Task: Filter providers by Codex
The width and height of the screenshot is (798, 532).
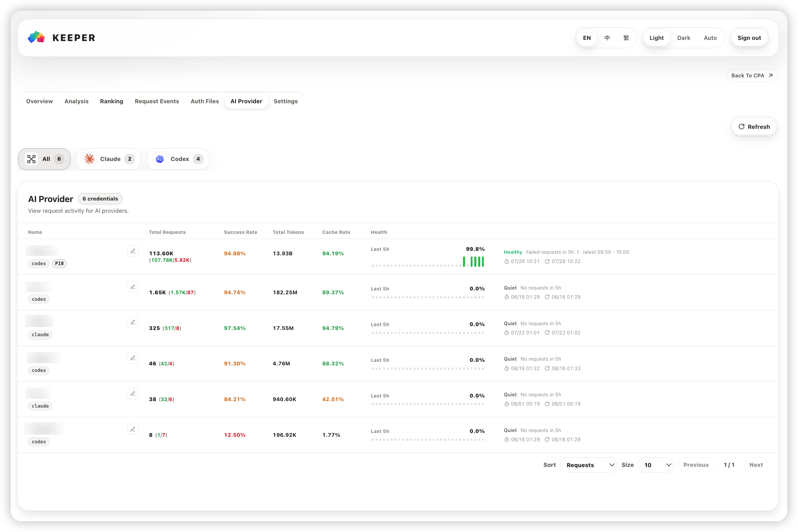Action: [x=178, y=159]
